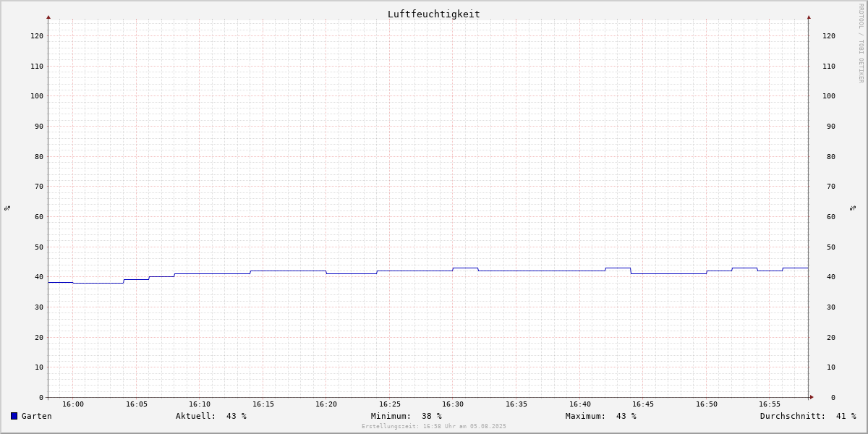Click the 16:55 time axis label
Screen dimensions: 868x434
(x=770, y=404)
